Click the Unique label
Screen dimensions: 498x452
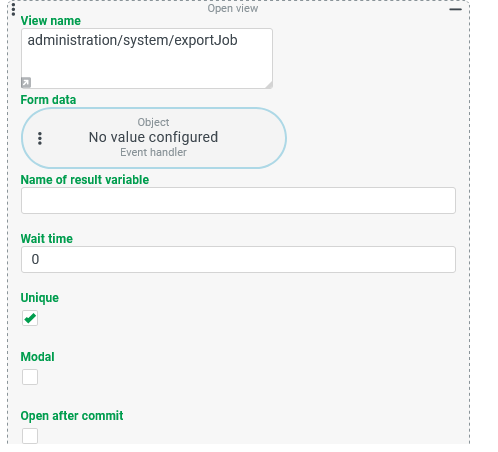(40, 298)
